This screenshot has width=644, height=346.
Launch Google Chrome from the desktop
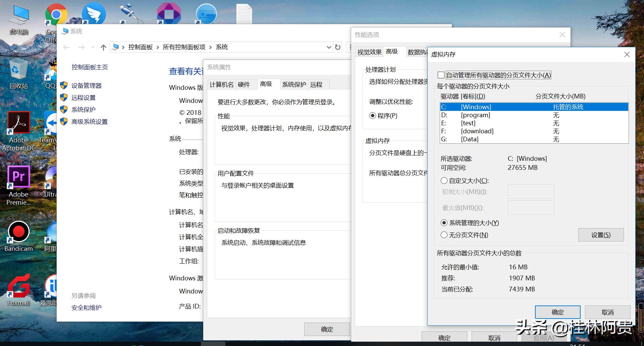click(56, 14)
